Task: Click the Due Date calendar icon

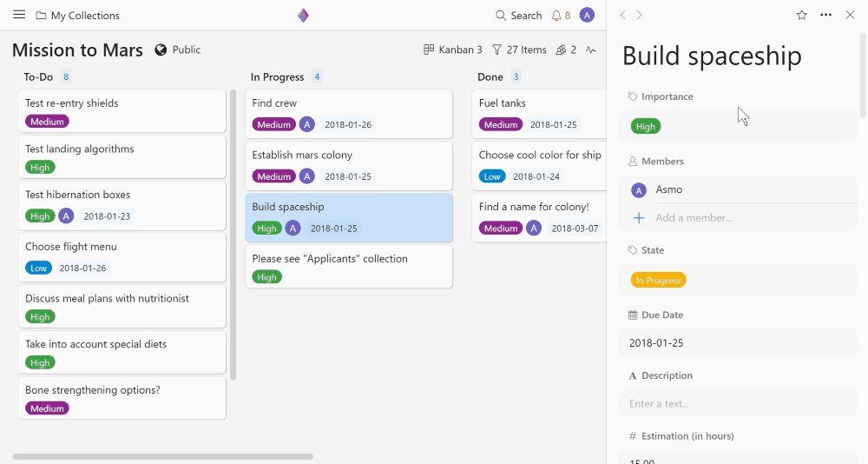Action: (x=633, y=315)
